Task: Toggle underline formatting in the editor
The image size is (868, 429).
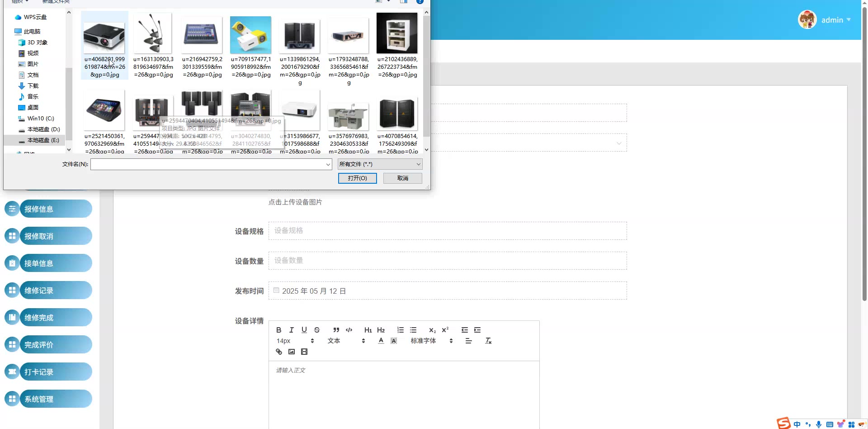Action: click(304, 330)
